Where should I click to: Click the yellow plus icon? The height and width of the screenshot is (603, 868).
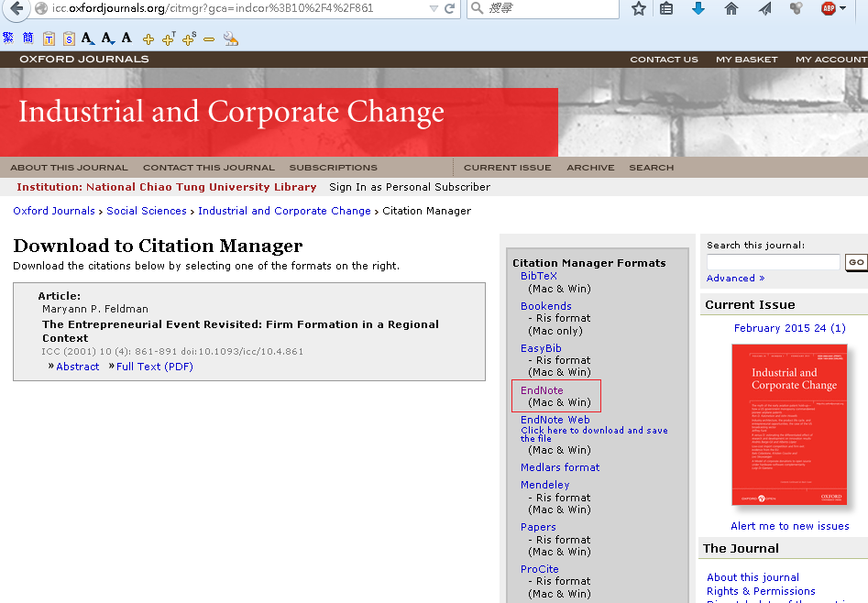[148, 39]
